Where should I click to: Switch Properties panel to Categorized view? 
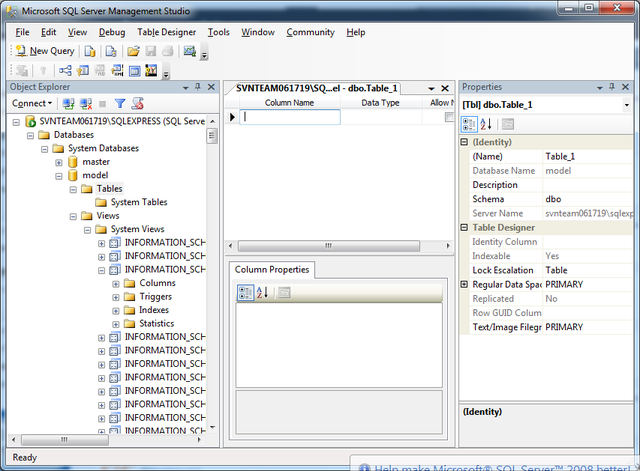click(469, 124)
